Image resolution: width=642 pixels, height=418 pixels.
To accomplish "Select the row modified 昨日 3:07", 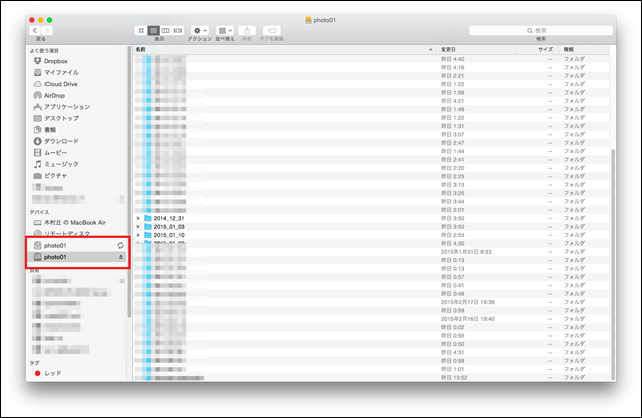I will click(371, 134).
